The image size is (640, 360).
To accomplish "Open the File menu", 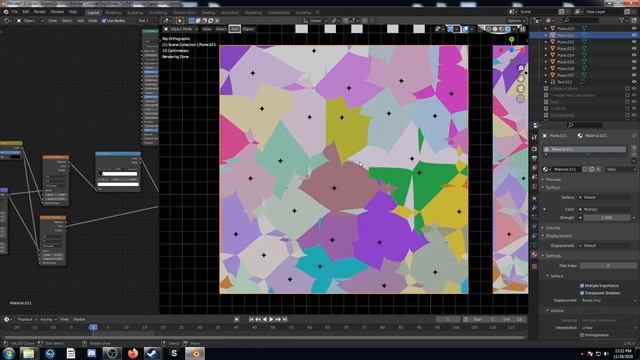I will pyautogui.click(x=15, y=12).
